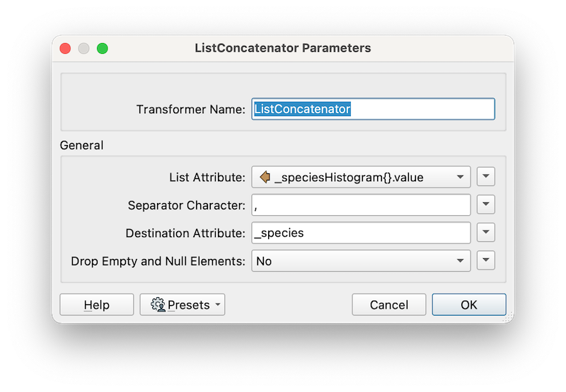Open the Destination Attribute options arrow button
Screen dimensions: 566x392
click(485, 232)
